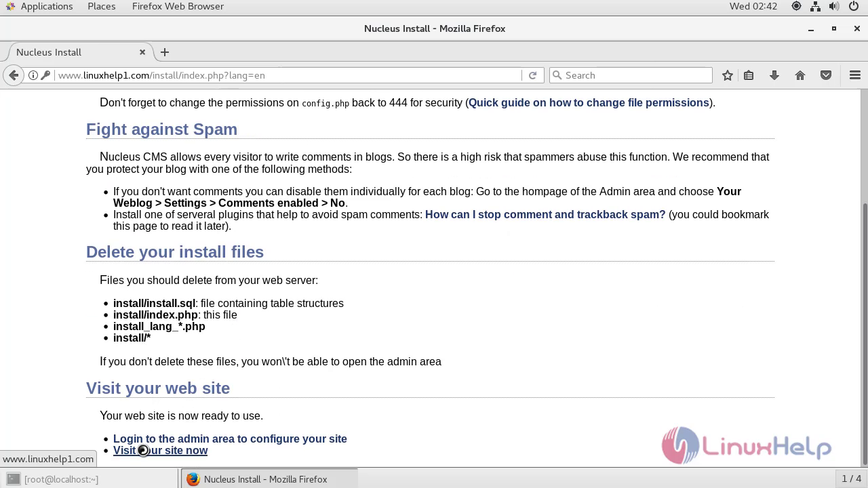Click 'Files you should delete from your web server' text
The width and height of the screenshot is (868, 488).
coord(209,281)
